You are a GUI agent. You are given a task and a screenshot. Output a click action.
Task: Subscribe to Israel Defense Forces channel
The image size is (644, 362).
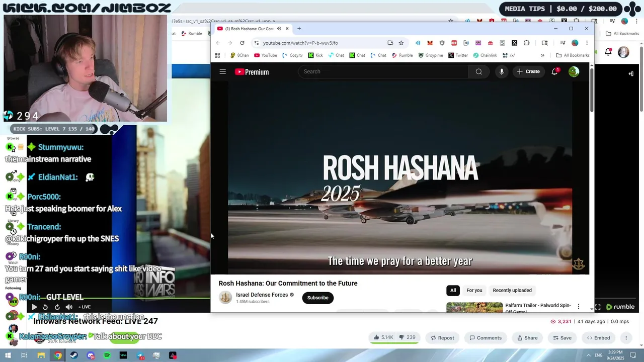(317, 298)
